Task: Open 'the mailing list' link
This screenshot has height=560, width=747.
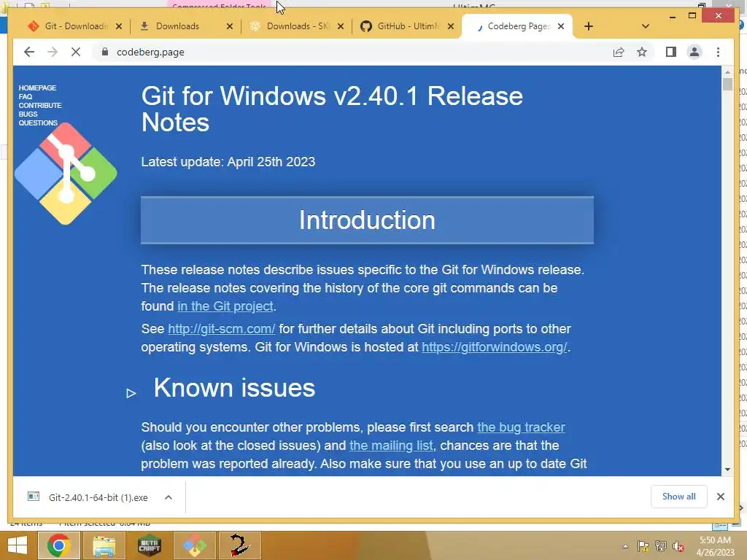Action: click(x=391, y=446)
